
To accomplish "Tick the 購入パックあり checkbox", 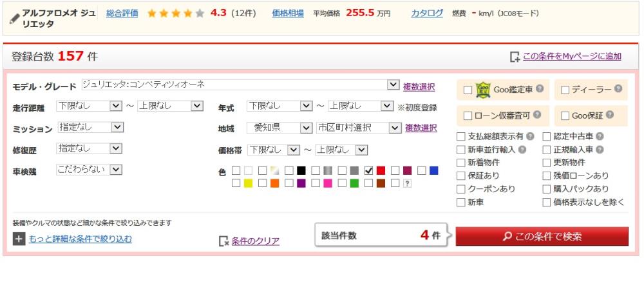I will 546,189.
